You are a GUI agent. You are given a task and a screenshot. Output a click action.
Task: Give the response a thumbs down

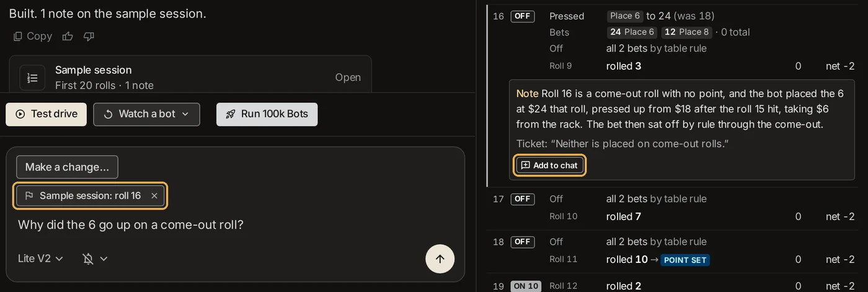89,37
